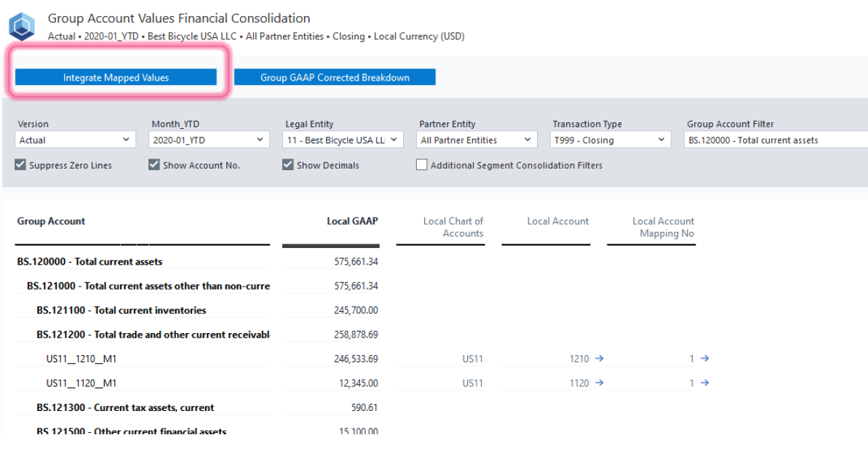Click arrow next to local account 1210

(x=599, y=359)
